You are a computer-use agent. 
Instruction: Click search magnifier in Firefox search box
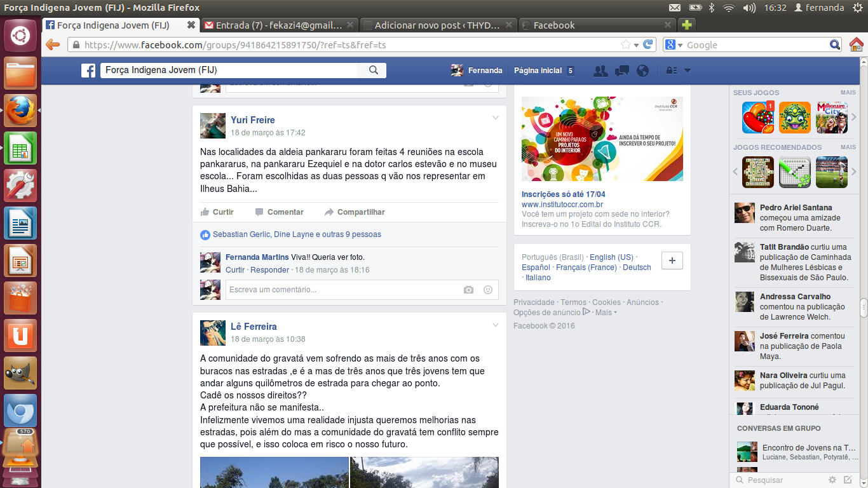(x=836, y=44)
